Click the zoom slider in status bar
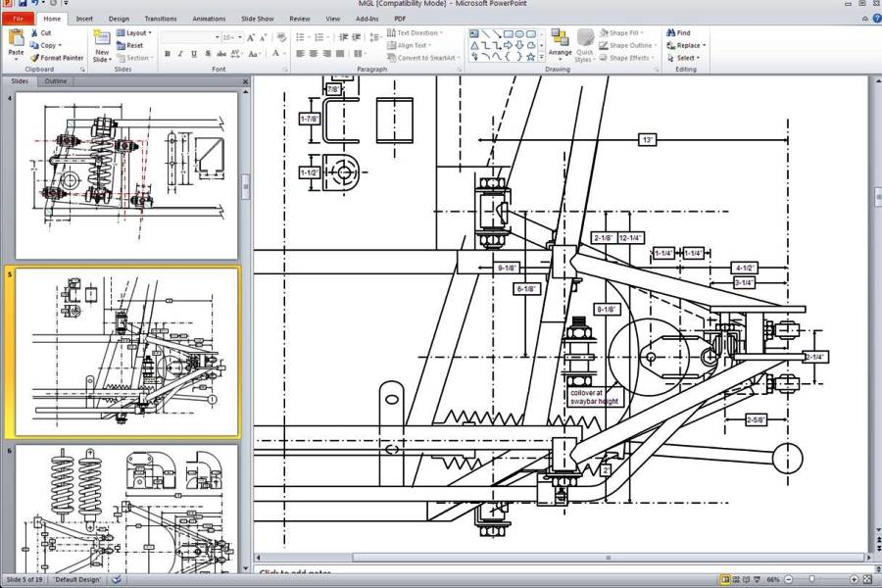882x588 pixels. coord(810,579)
